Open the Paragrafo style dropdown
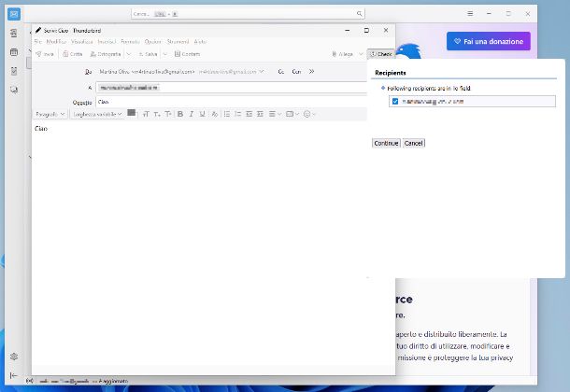 pyautogui.click(x=50, y=114)
